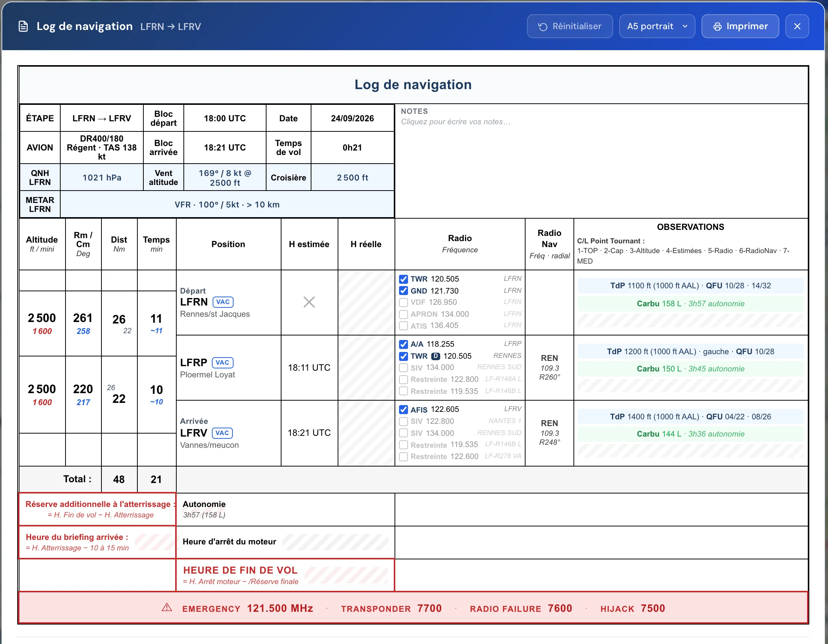Uncheck GND 121.730 LFRN frequency
Screen dimensions: 828x644
tap(404, 291)
